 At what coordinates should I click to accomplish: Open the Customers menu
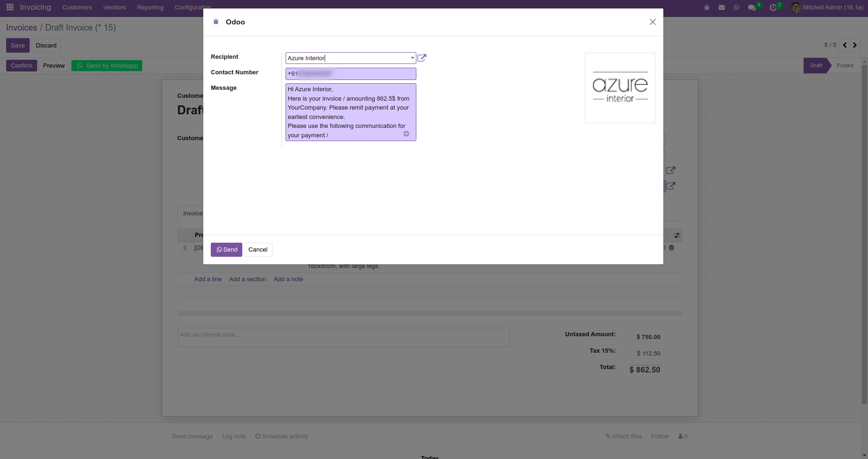(x=77, y=8)
